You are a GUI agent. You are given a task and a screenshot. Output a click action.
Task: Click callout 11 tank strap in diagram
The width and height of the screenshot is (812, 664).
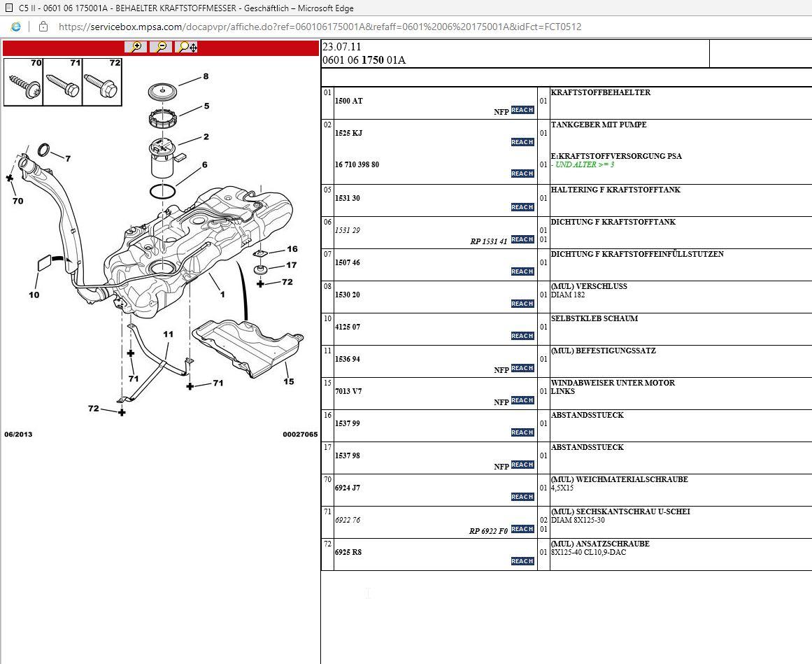click(x=169, y=334)
